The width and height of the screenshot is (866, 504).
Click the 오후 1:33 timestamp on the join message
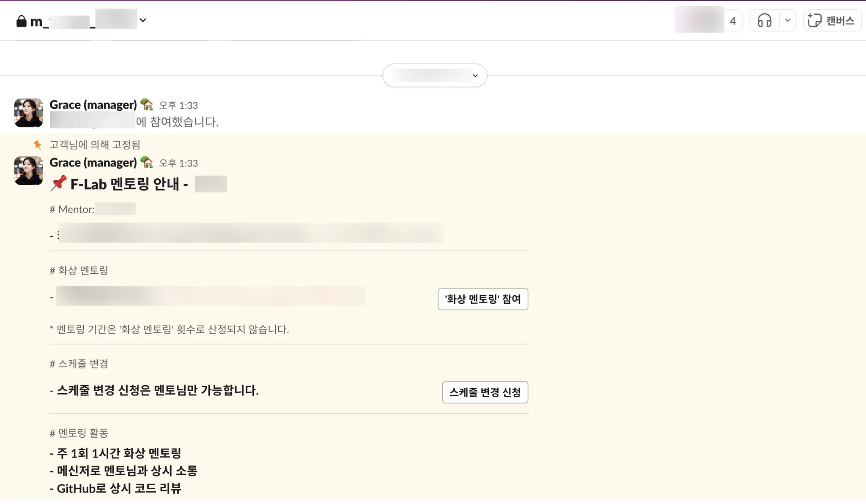click(178, 105)
